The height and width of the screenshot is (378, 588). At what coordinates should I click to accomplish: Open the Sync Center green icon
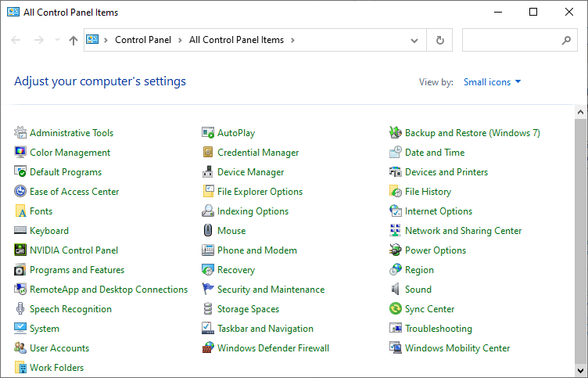(396, 308)
